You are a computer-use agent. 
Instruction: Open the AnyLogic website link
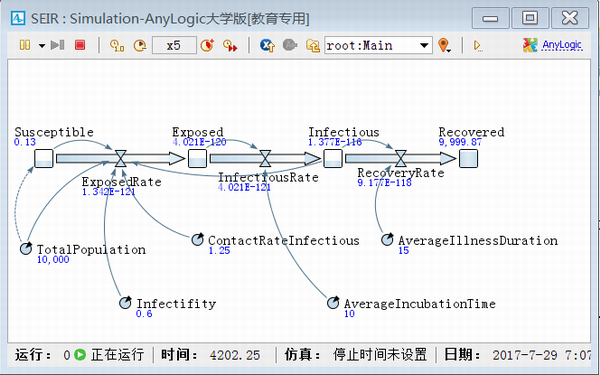pyautogui.click(x=562, y=45)
